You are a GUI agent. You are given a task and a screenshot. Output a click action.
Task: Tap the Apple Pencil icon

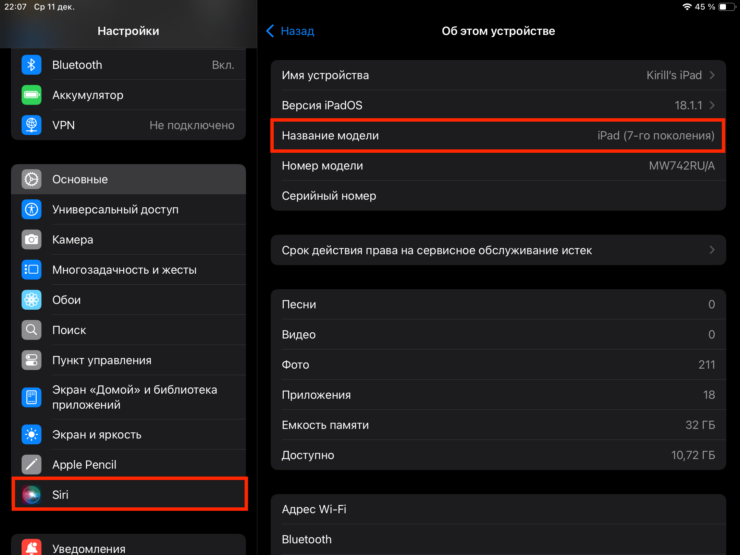[x=32, y=465]
